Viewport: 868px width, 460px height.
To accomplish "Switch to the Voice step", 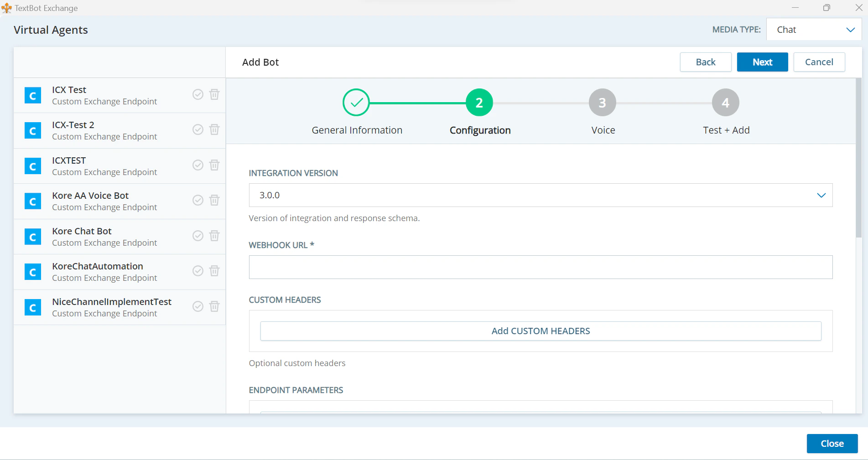I will pos(602,102).
